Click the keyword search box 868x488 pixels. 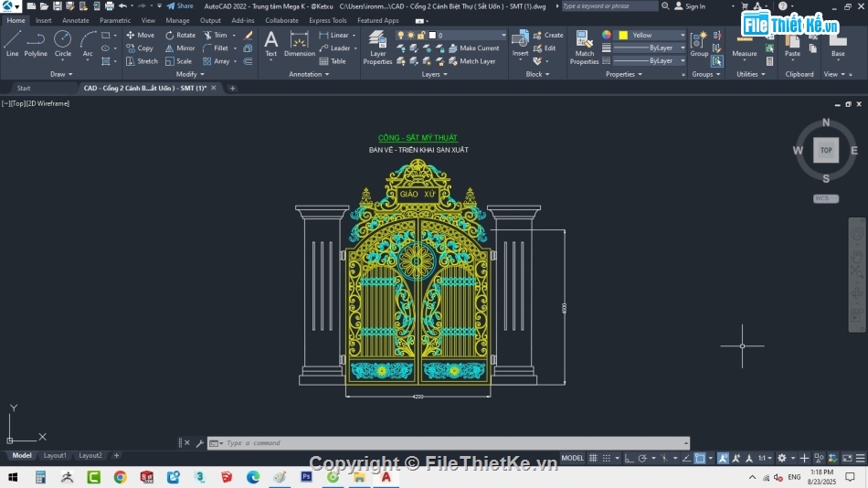click(609, 6)
